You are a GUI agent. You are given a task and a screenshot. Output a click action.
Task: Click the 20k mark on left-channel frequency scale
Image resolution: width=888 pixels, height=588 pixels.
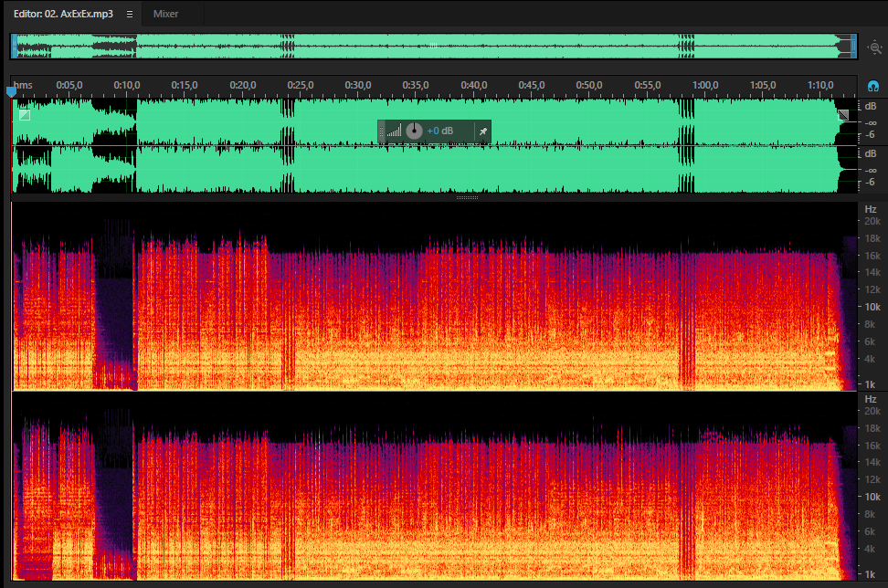872,221
